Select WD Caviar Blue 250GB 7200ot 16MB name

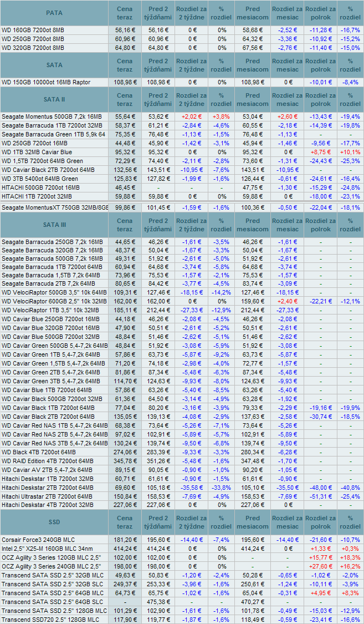(51, 319)
